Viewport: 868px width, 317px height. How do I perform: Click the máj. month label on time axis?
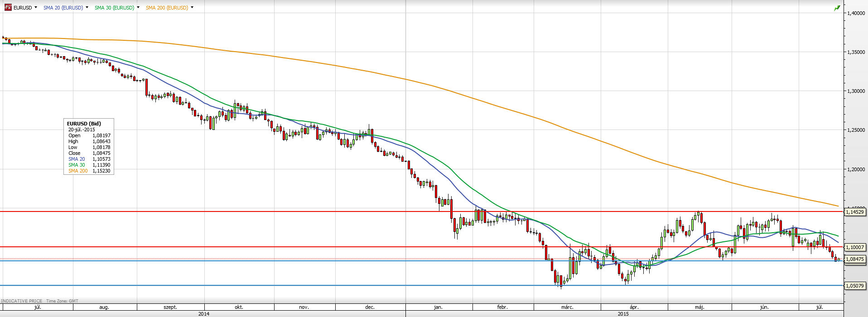click(700, 307)
